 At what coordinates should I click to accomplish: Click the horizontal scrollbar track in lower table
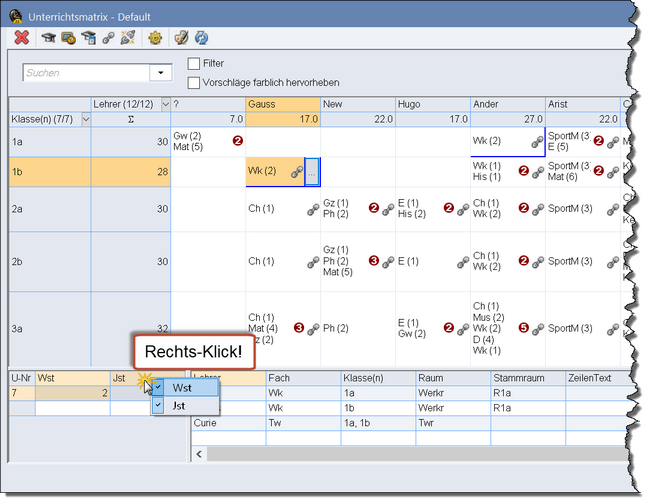[418, 454]
